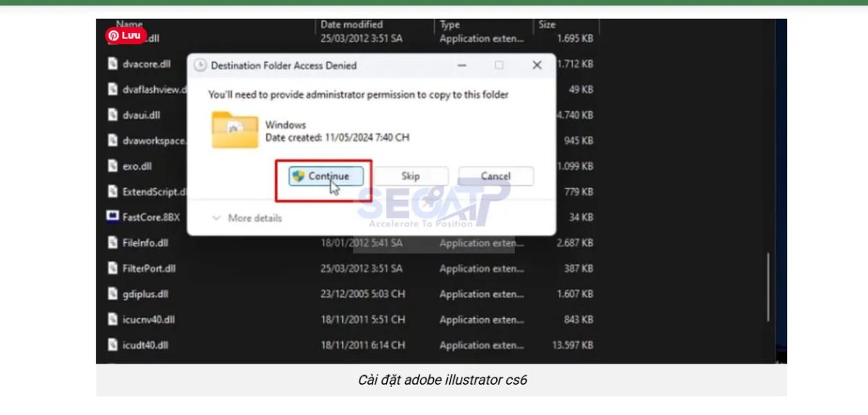
Task: Click the Pinterest Lưu save button
Action: [126, 35]
